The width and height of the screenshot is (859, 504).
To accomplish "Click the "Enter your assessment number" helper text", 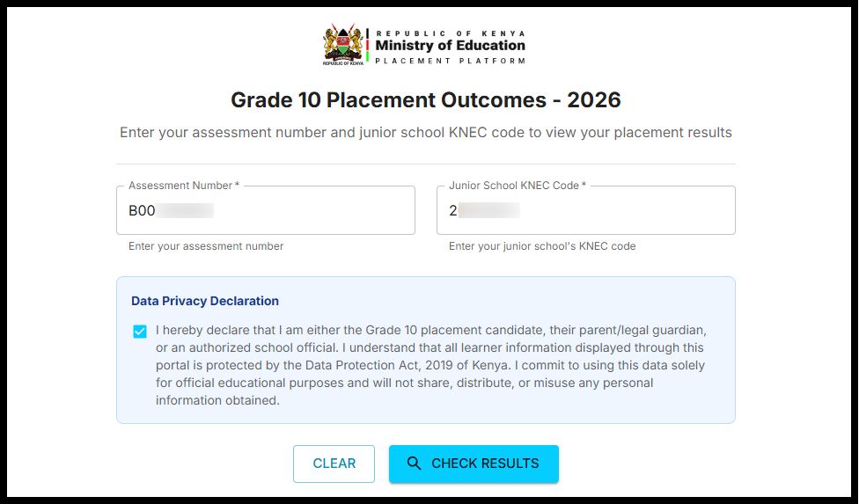I will pyautogui.click(x=206, y=246).
